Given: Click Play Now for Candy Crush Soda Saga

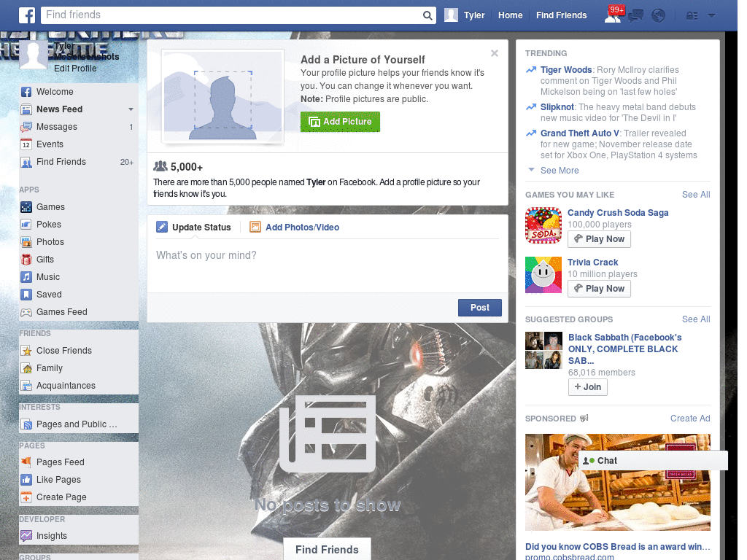Looking at the screenshot, I should click(599, 239).
